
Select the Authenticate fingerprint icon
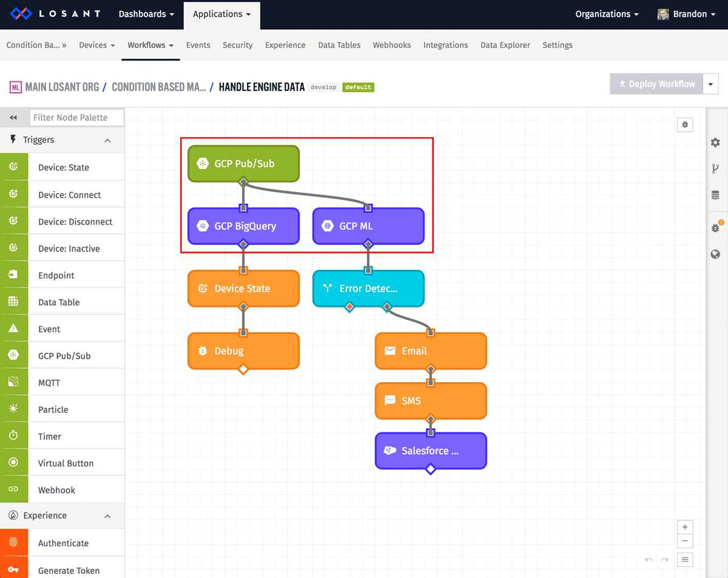(x=14, y=542)
